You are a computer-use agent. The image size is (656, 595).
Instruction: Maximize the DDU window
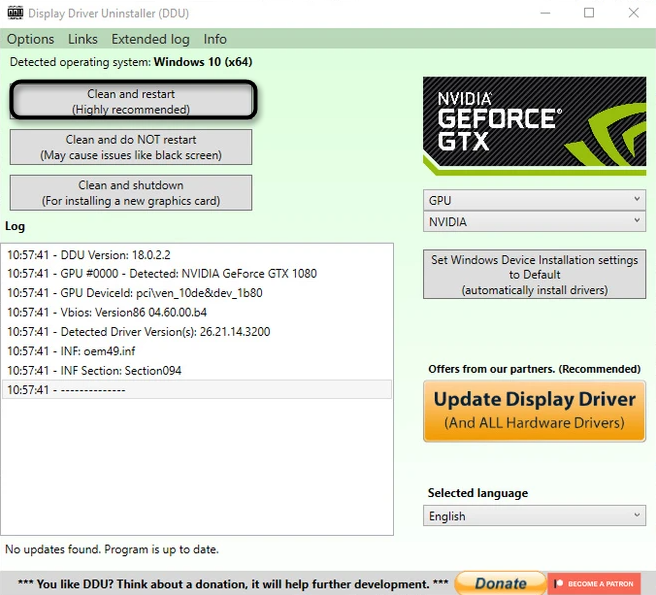589,13
